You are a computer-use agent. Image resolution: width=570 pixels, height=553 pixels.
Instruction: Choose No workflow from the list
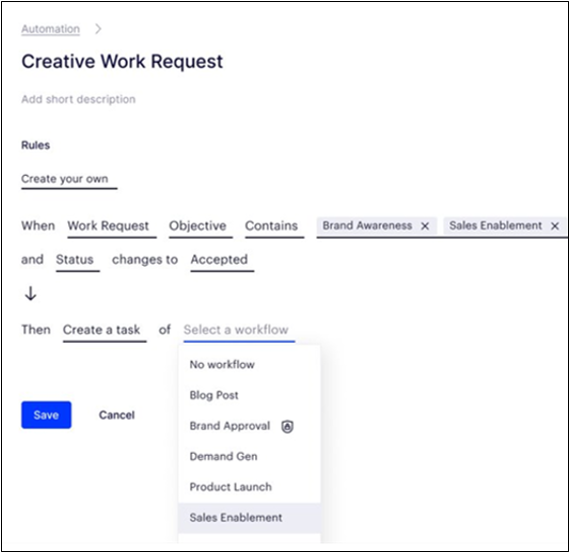point(249,365)
